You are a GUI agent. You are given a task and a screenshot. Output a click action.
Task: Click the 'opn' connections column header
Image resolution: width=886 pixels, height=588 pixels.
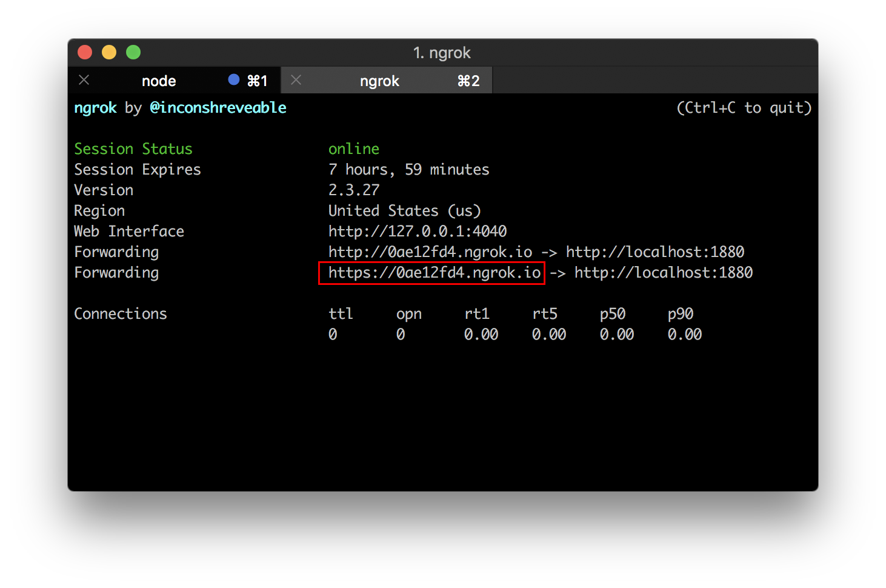(409, 314)
